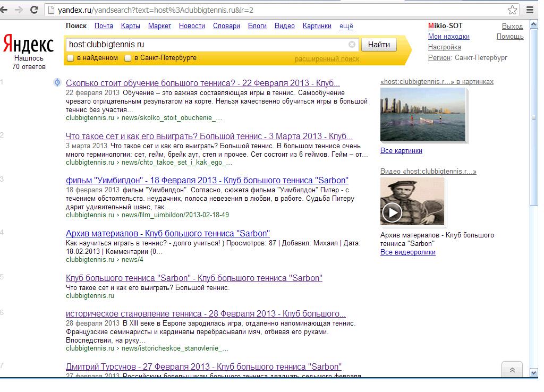Open 'Видео «host:clubbigtennis.r...»' heading link
The height and width of the screenshot is (392, 544).
(x=428, y=172)
